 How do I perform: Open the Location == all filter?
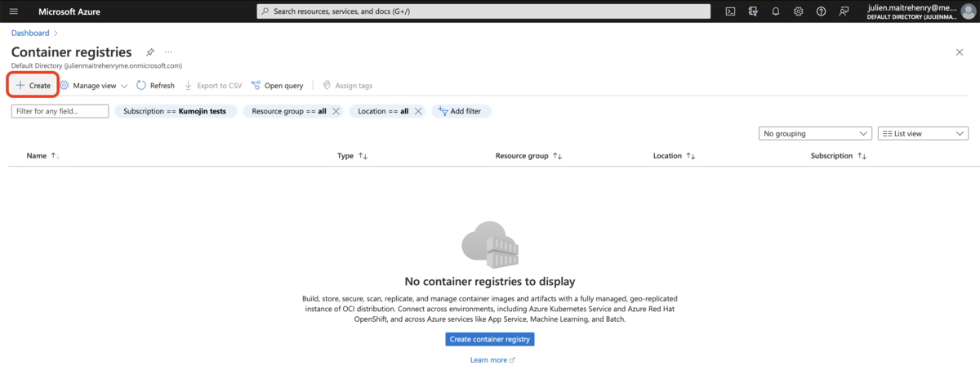(x=383, y=111)
